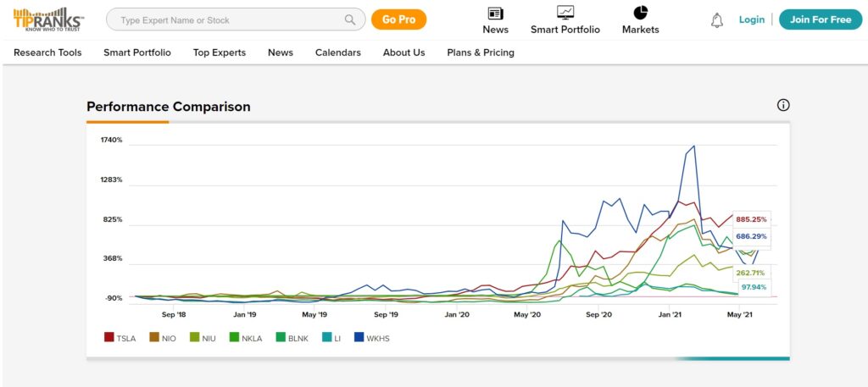Click the search magnifier icon
Image resolution: width=868 pixels, height=387 pixels.
350,20
